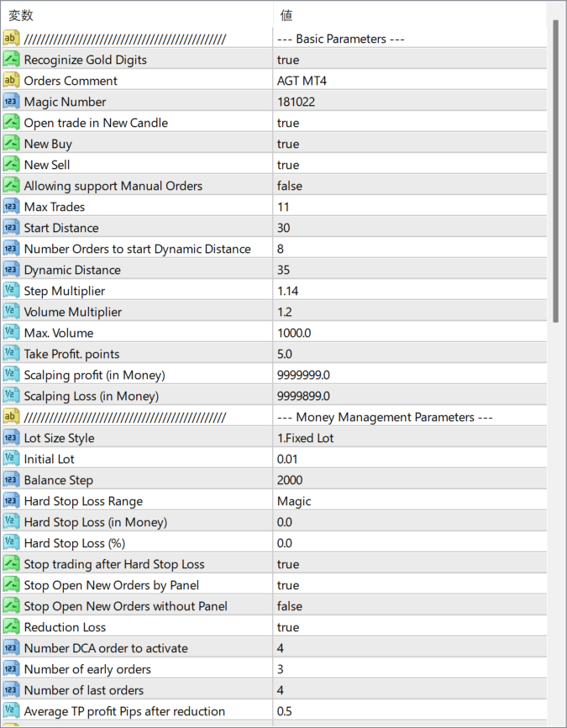Click the icon beside Reduction Loss
This screenshot has width=567, height=728.
pos(11,627)
